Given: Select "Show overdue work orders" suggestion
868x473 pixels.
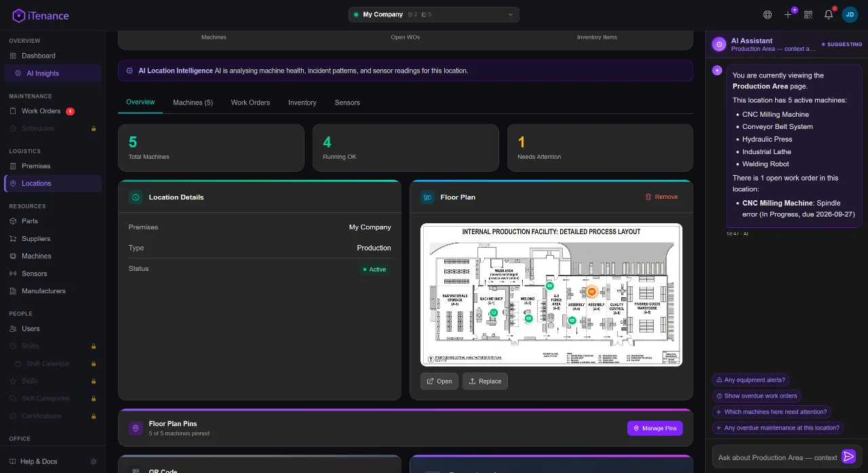Looking at the screenshot, I should pyautogui.click(x=757, y=396).
